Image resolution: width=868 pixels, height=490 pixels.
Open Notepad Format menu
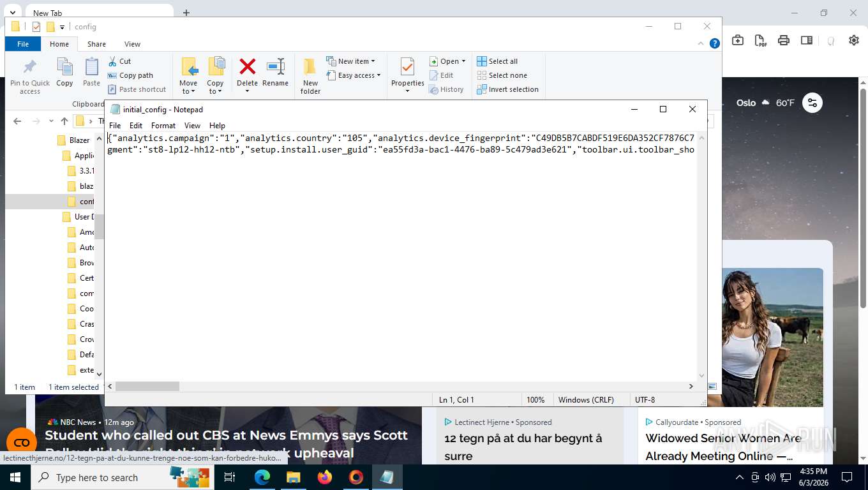pos(163,126)
